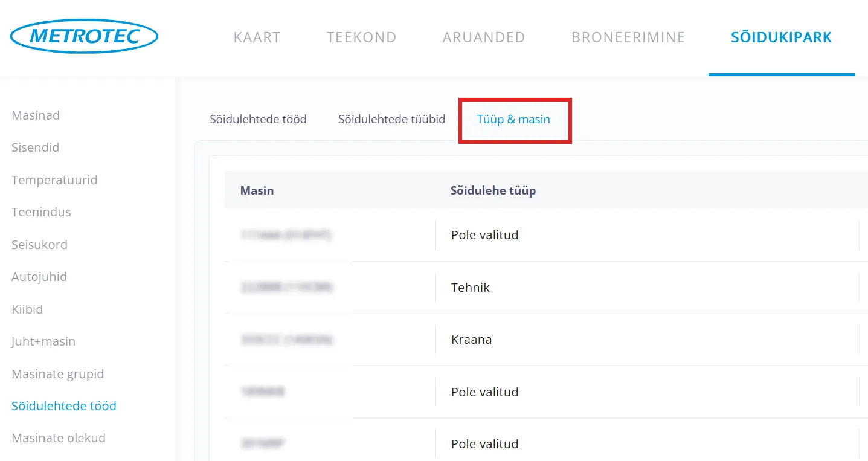Open the Temperatuurid sidebar page
Viewport: 868px width, 461px height.
(x=54, y=180)
